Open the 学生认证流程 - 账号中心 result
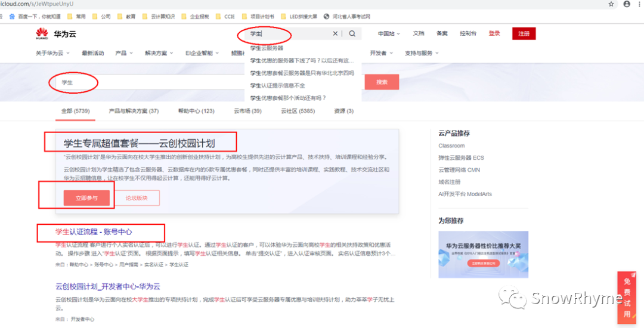644x328 pixels. (94, 232)
